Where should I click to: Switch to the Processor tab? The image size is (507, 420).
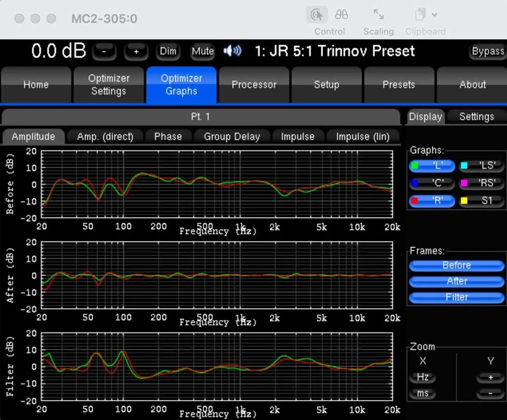click(254, 85)
